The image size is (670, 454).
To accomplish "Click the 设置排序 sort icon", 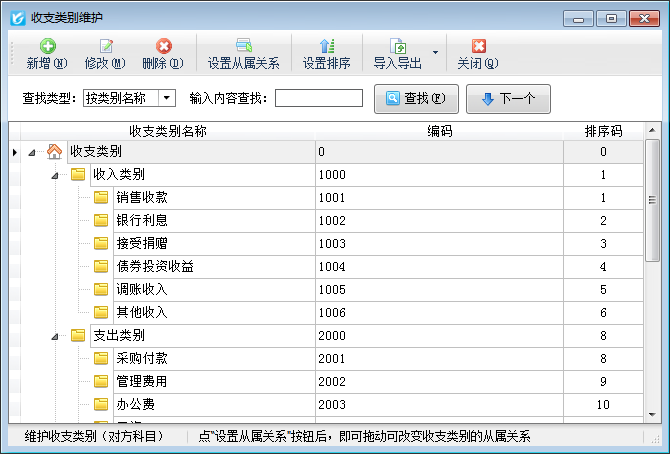I will point(326,46).
